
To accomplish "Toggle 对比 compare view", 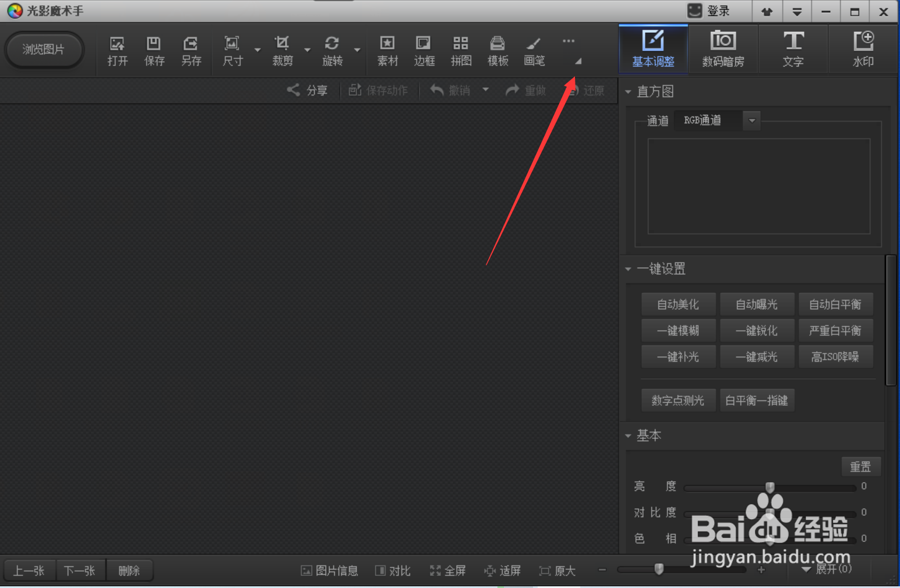I will pos(393,571).
